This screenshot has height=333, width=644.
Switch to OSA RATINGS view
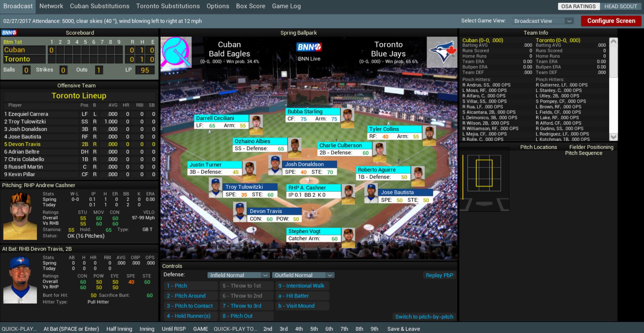click(578, 6)
